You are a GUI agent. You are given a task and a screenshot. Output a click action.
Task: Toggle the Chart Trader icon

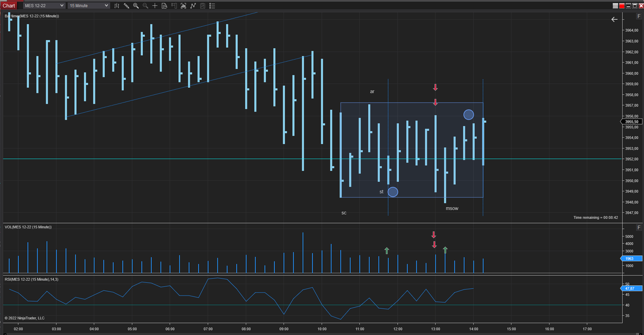(174, 6)
